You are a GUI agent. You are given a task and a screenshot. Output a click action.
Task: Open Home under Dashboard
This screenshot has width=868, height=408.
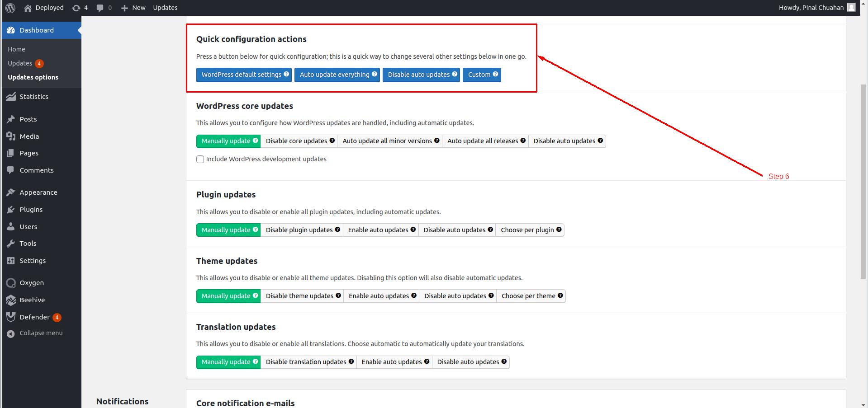pos(16,49)
